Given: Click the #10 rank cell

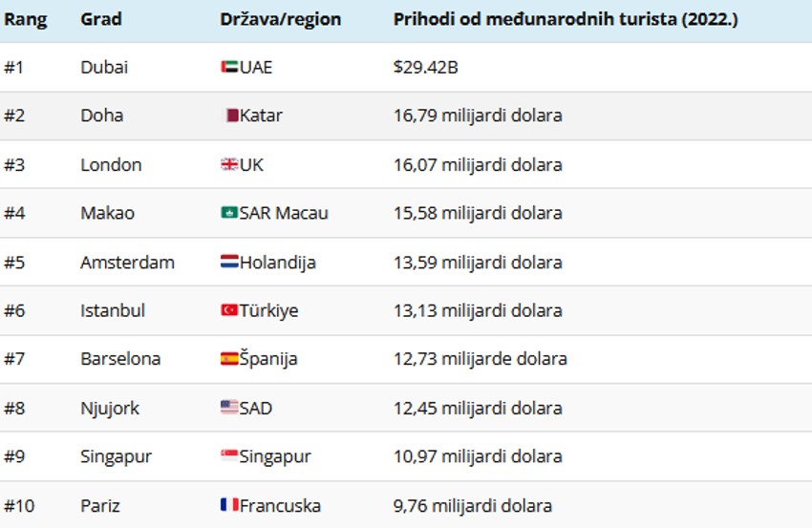Looking at the screenshot, I should (x=21, y=506).
